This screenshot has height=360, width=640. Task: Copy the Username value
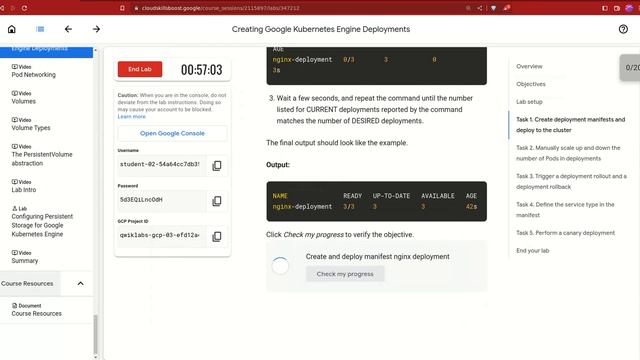click(x=217, y=165)
